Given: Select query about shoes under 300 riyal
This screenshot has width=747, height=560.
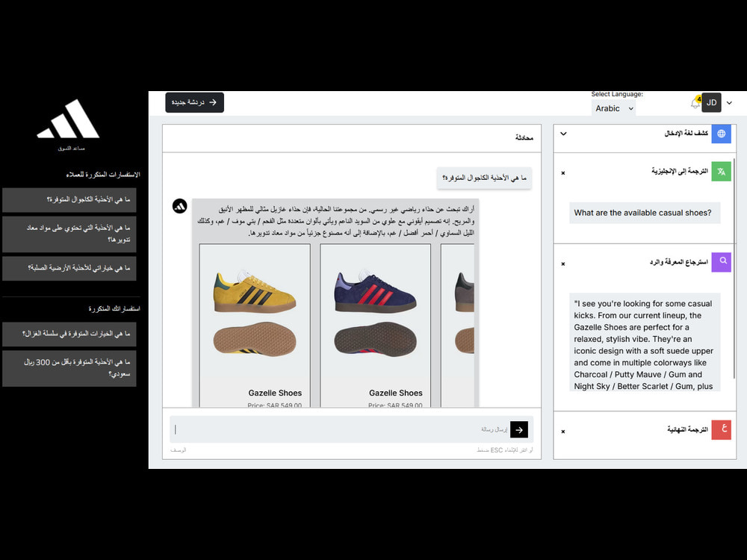Looking at the screenshot, I should click(x=69, y=368).
